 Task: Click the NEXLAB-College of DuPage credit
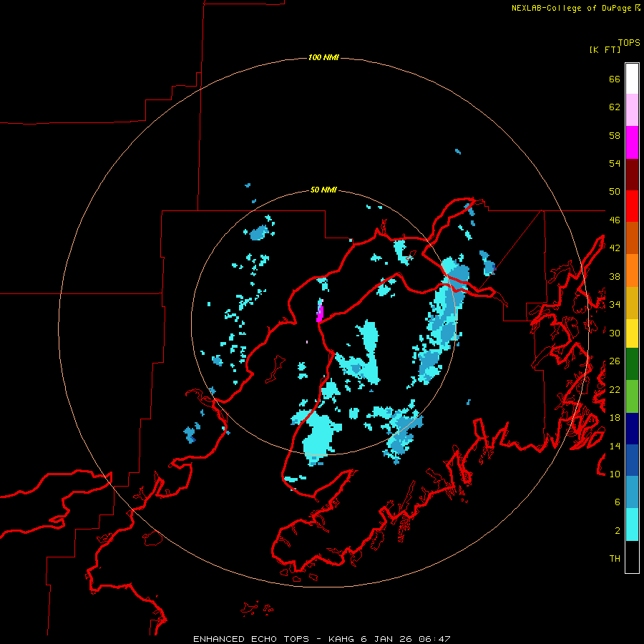point(576,8)
